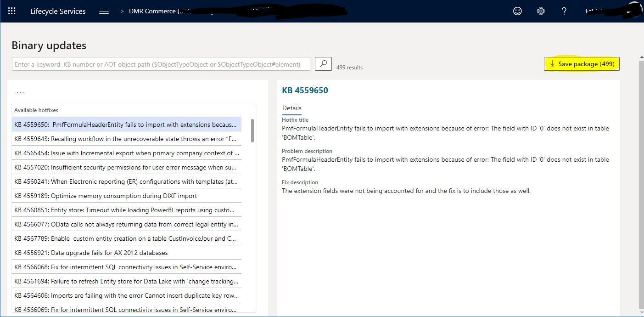Image resolution: width=644 pixels, height=317 pixels.
Task: Click the search magnifier button
Action: pos(323,64)
